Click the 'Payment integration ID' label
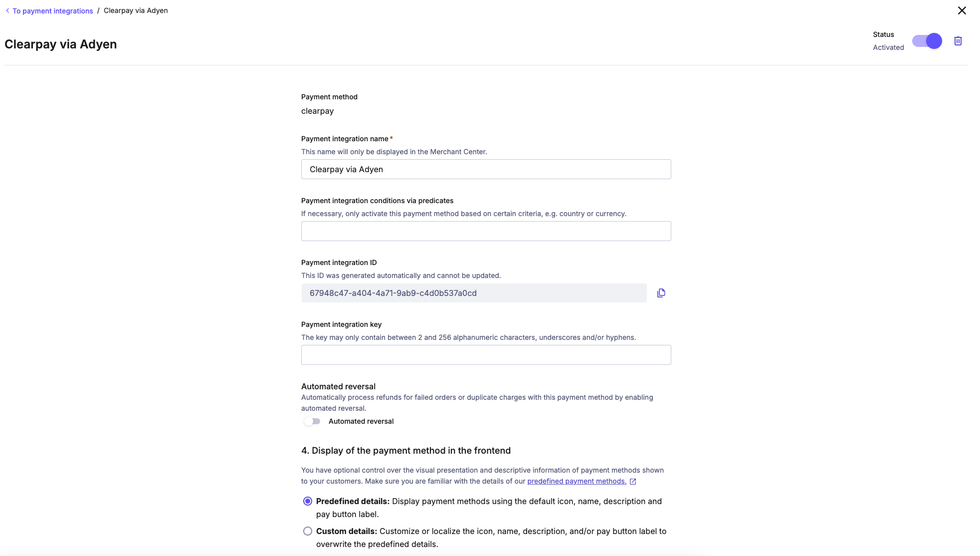 pos(339,263)
